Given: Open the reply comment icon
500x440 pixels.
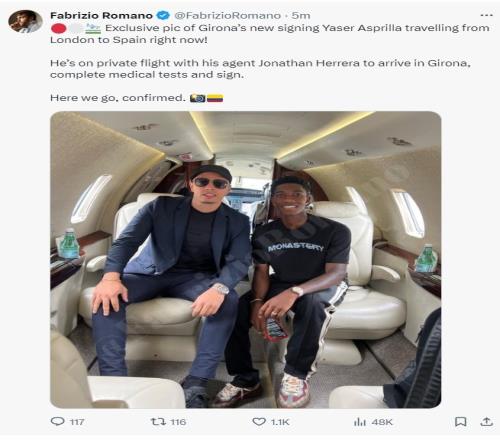Looking at the screenshot, I should pyautogui.click(x=57, y=422).
